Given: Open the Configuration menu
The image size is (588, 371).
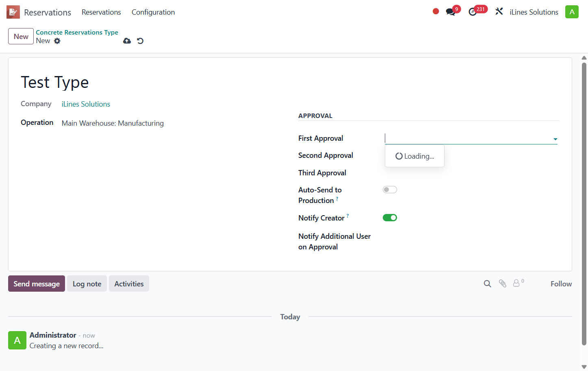Looking at the screenshot, I should pyautogui.click(x=153, y=12).
